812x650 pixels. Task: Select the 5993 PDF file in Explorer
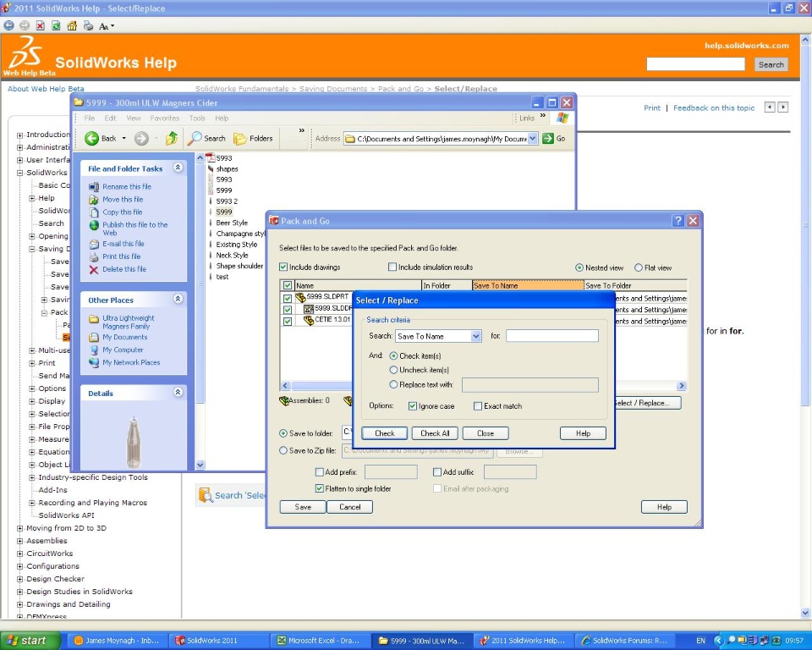coord(220,157)
